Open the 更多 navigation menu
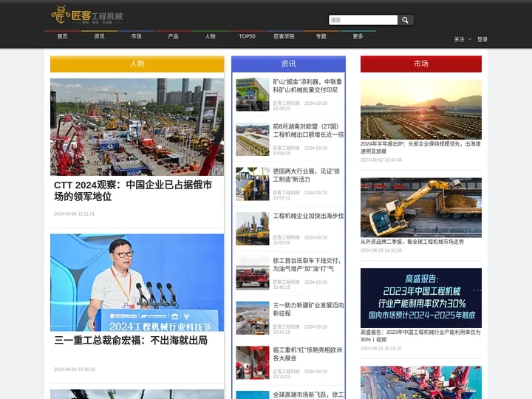 358,36
